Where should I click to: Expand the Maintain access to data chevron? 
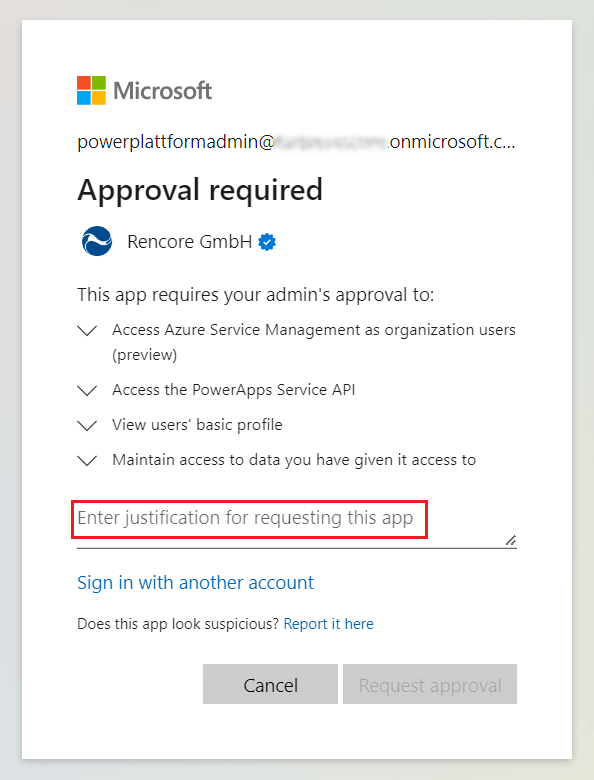coord(88,461)
